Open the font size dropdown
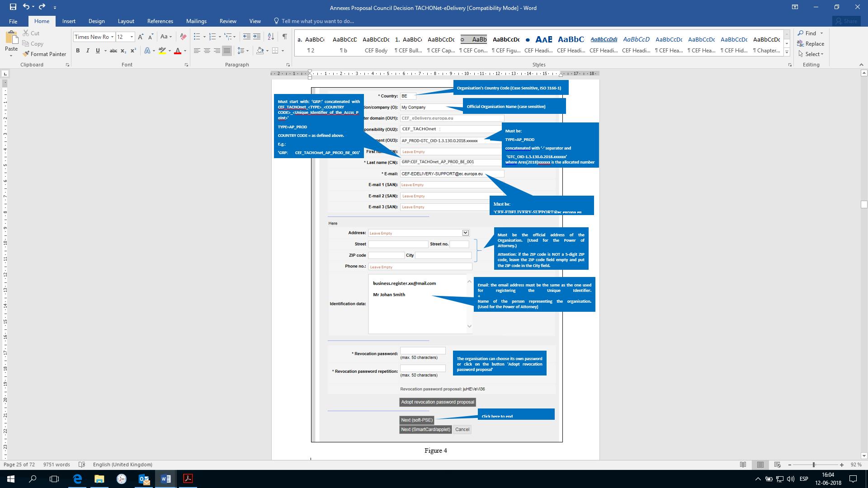 [132, 37]
